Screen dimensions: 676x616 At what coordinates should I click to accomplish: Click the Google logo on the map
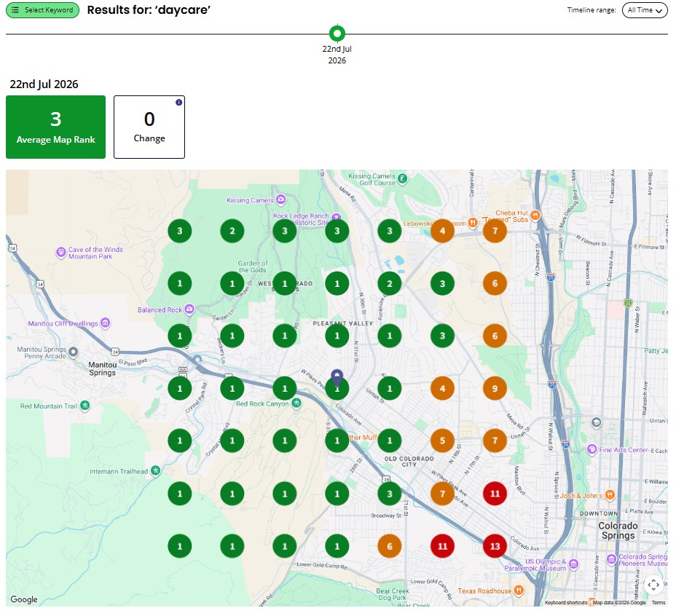click(24, 599)
